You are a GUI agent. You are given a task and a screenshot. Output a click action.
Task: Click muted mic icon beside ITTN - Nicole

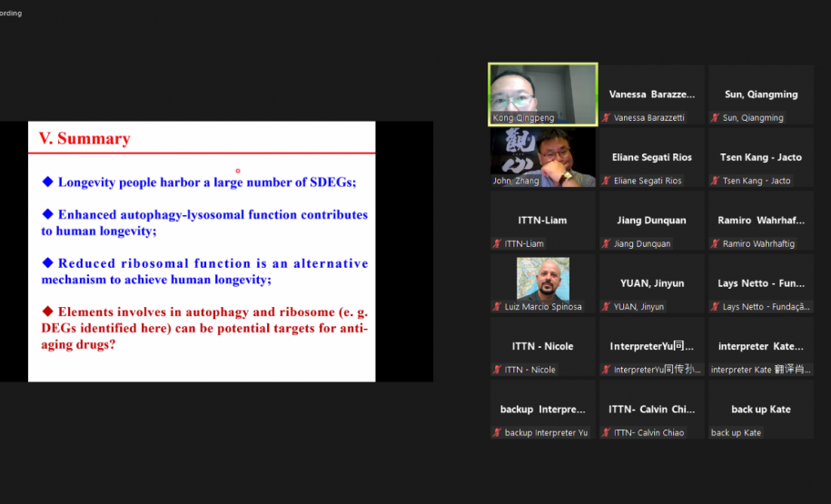click(498, 370)
